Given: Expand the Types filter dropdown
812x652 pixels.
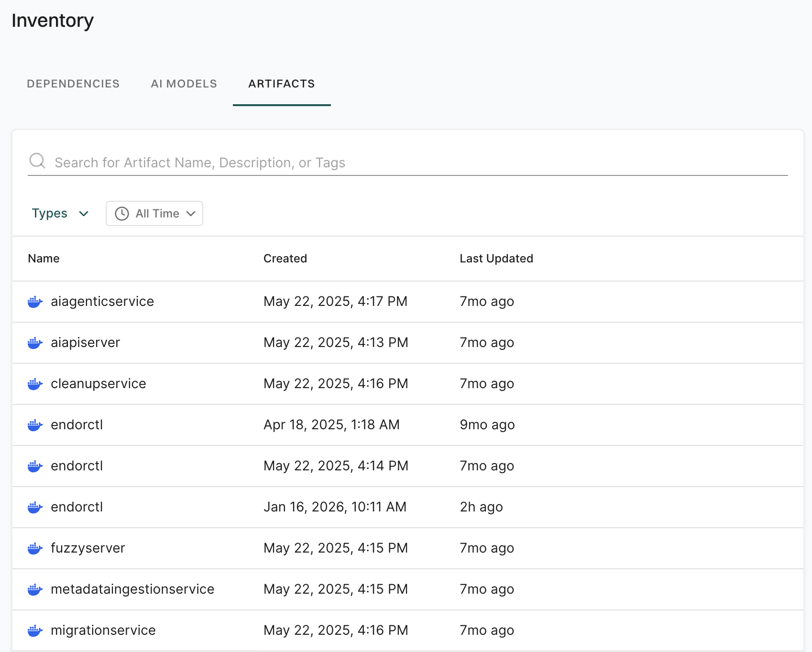Looking at the screenshot, I should 60,214.
